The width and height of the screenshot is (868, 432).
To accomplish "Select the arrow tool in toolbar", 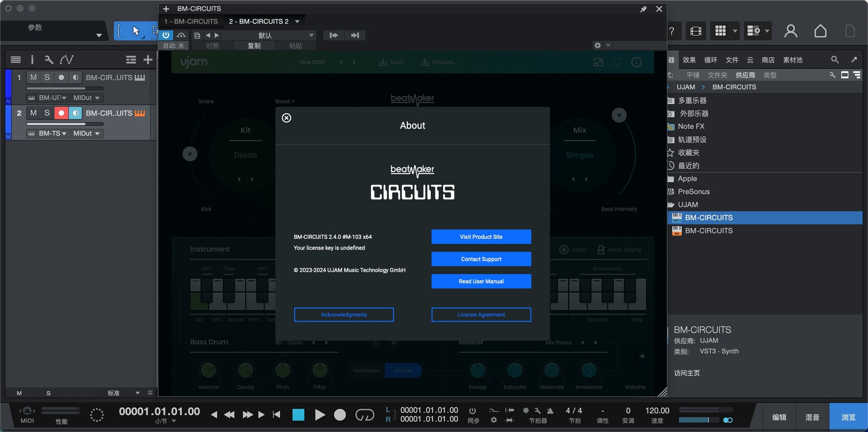I will pos(136,31).
